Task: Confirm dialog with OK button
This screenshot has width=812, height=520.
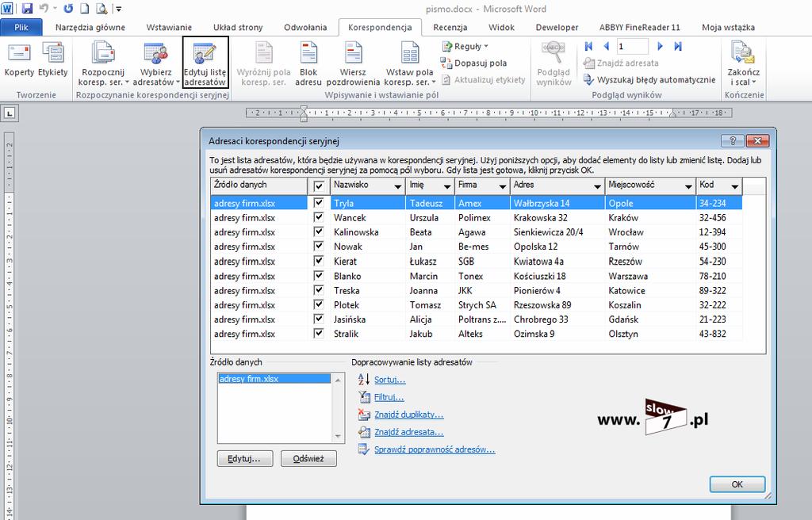Action: tap(737, 484)
